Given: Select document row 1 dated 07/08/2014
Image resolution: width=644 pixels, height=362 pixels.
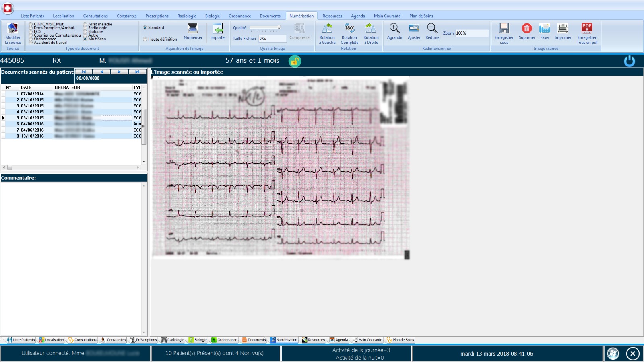Looking at the screenshot, I should tap(72, 94).
